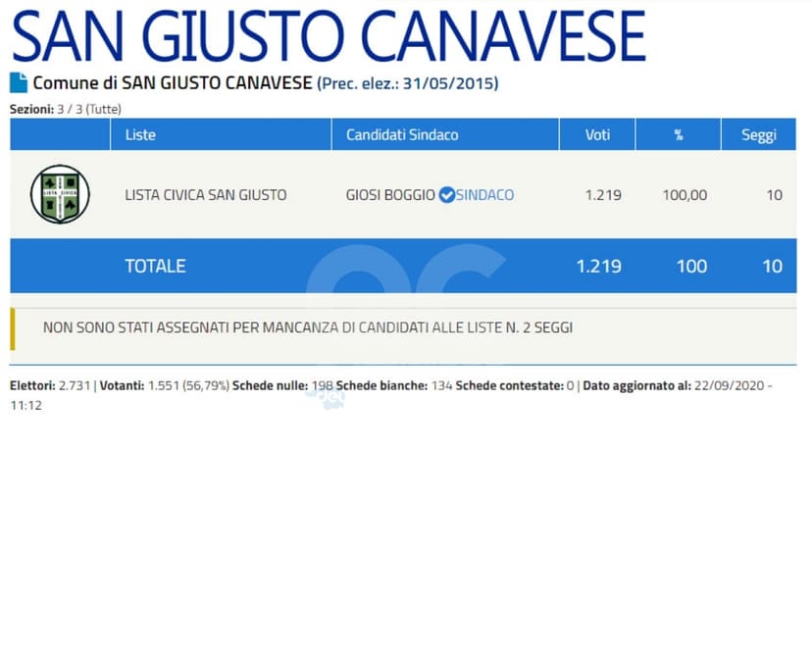Select the LISTA CIVICA SAN GIUSTO list name
The image size is (812, 654).
[206, 195]
